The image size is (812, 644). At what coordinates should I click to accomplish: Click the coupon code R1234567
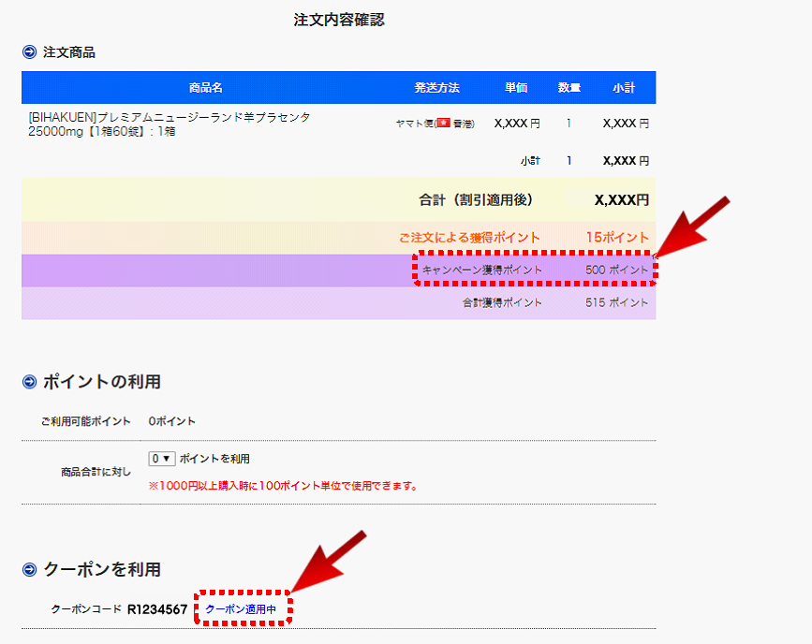click(157, 609)
